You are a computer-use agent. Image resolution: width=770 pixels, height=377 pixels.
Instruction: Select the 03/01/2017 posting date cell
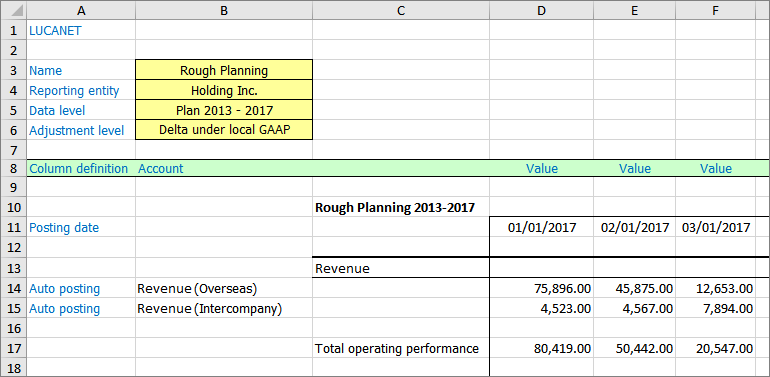pyautogui.click(x=715, y=227)
